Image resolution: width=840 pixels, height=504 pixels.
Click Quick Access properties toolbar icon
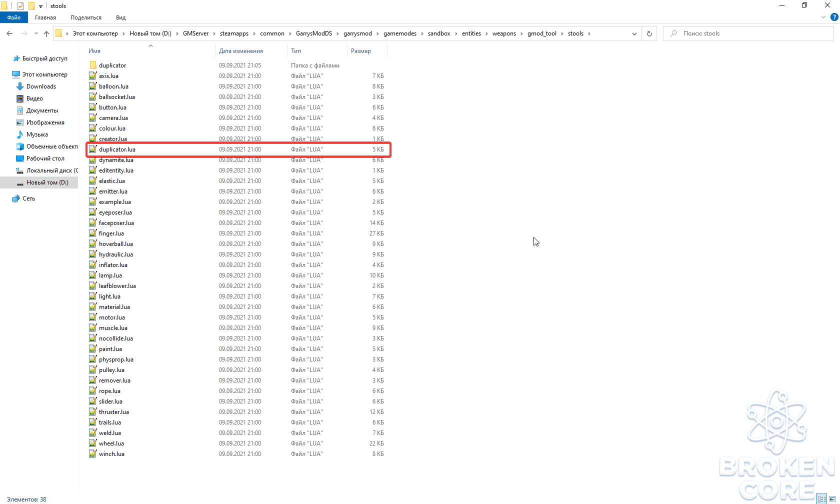pos(20,6)
